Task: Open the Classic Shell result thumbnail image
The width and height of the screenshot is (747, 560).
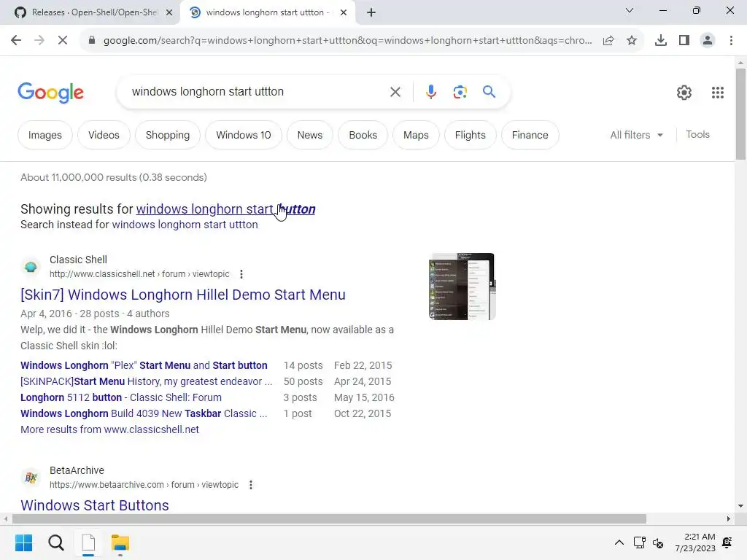Action: [462, 287]
